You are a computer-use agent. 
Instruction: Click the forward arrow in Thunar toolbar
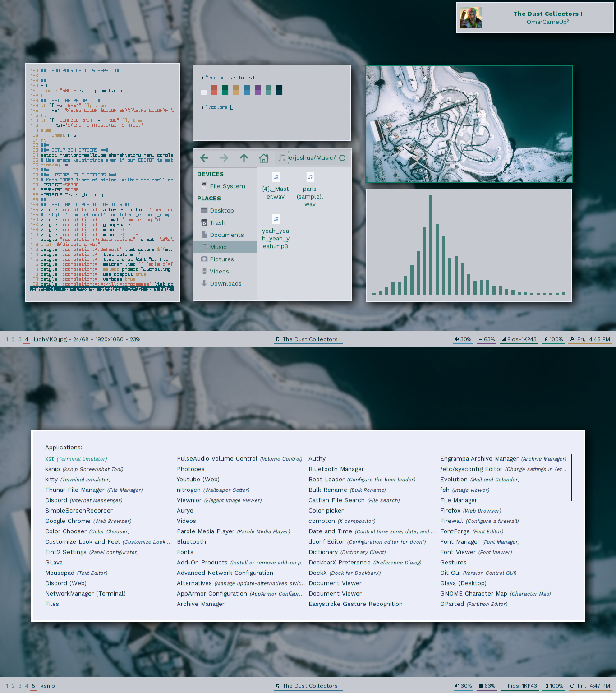coord(224,158)
